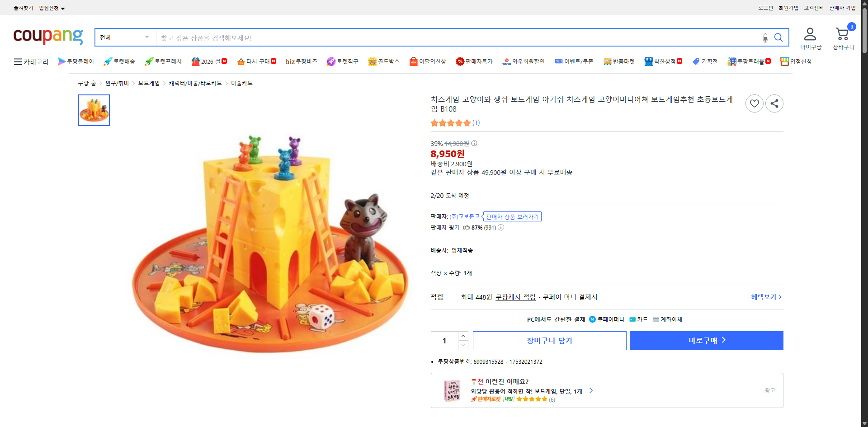Click the blue 바로구매 purchase button
Screen dimensions: 868x427
(706, 340)
